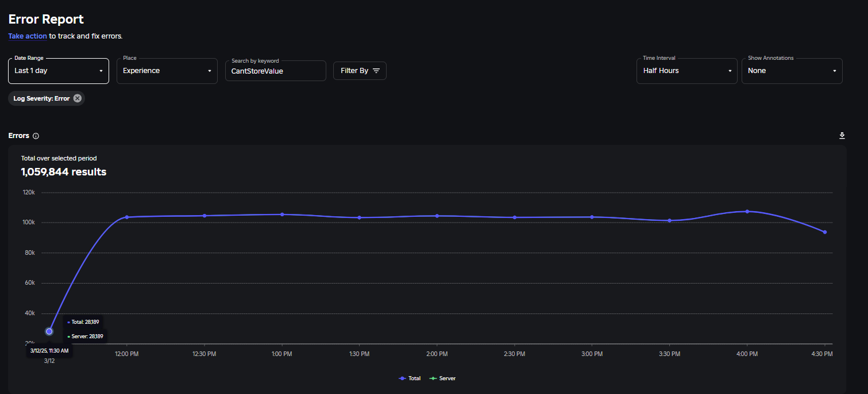Image resolution: width=868 pixels, height=394 pixels.
Task: Expand the Show Annotations dropdown
Action: click(x=792, y=71)
